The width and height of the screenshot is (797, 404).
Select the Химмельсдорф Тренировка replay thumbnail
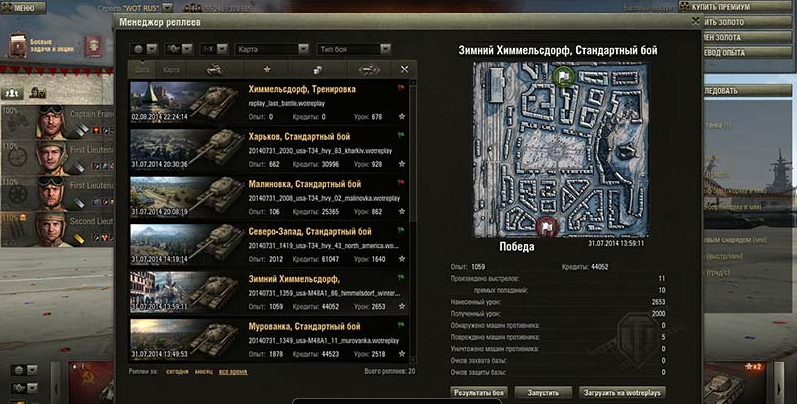(186, 102)
